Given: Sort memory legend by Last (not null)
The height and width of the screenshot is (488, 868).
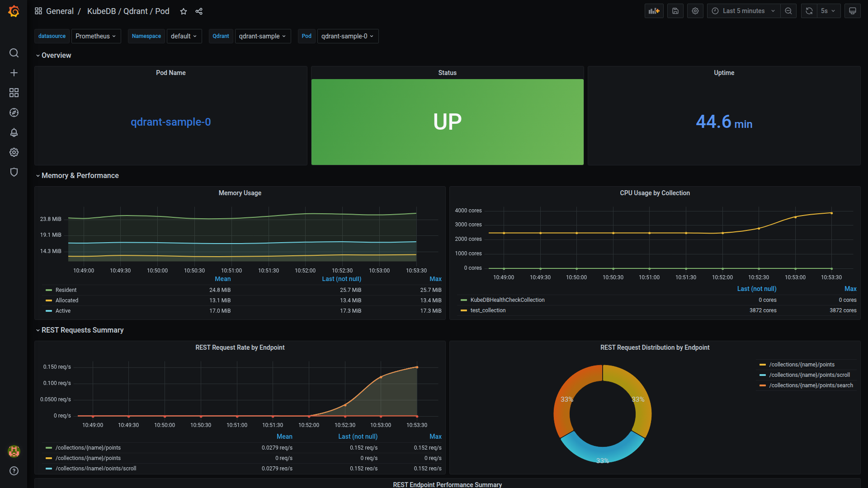Looking at the screenshot, I should (342, 279).
